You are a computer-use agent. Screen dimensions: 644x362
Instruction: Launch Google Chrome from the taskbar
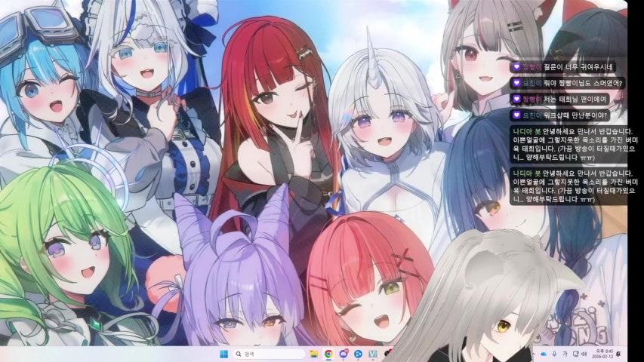click(x=329, y=353)
